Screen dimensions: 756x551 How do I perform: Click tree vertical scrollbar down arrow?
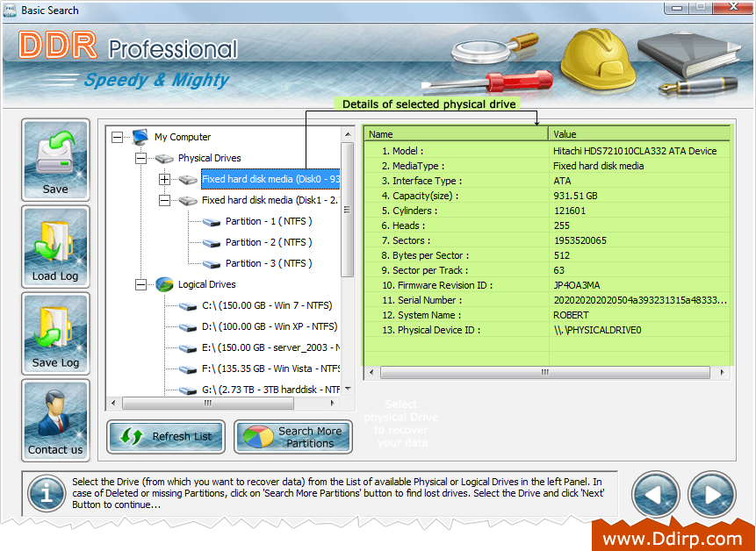click(x=348, y=390)
